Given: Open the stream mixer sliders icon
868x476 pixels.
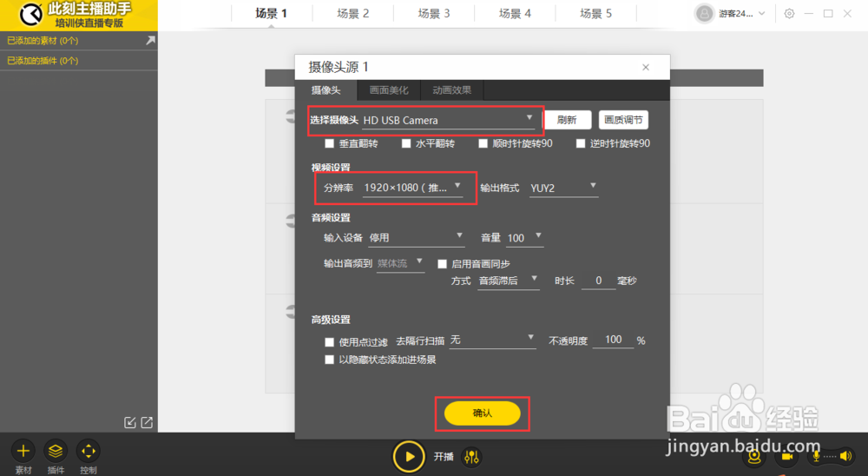Looking at the screenshot, I should point(471,457).
